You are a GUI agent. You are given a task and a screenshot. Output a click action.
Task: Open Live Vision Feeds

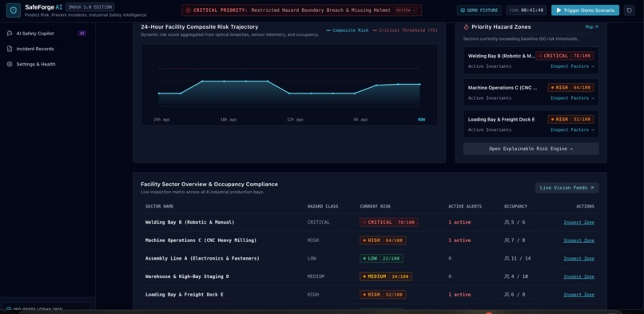tap(566, 188)
